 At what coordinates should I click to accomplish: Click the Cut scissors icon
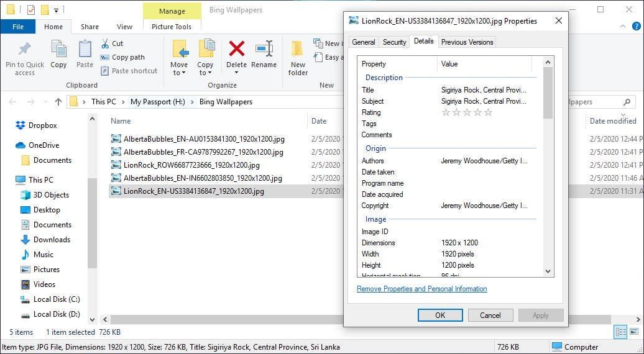pyautogui.click(x=105, y=43)
